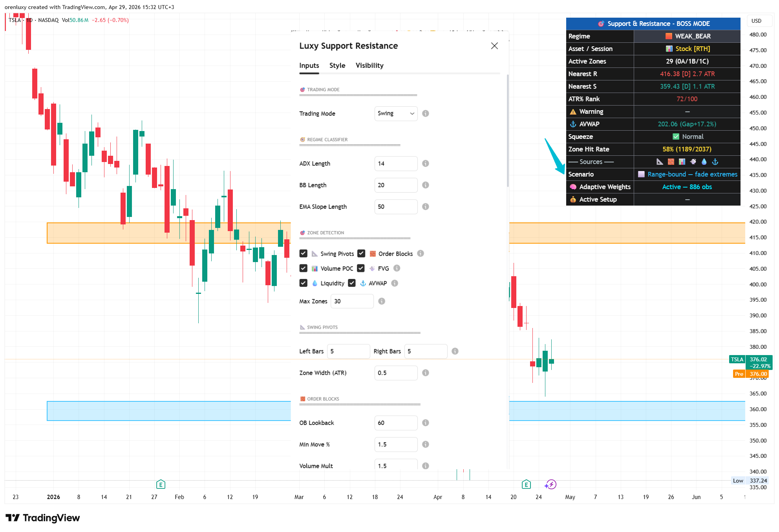The image size is (779, 532).
Task: Switch to the Style tab
Action: pos(337,66)
